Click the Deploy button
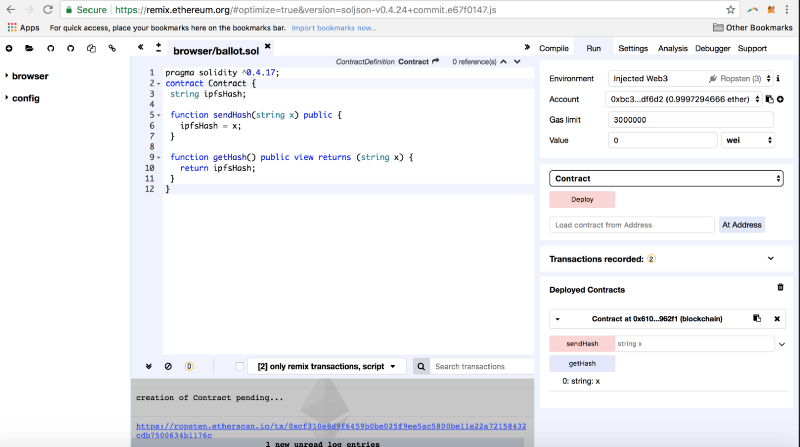This screenshot has width=800, height=447. [x=582, y=199]
